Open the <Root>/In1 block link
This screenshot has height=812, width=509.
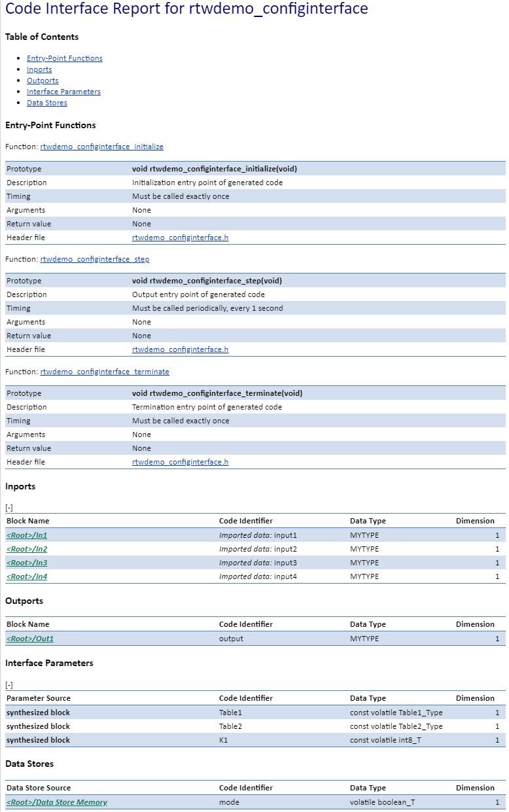click(27, 535)
